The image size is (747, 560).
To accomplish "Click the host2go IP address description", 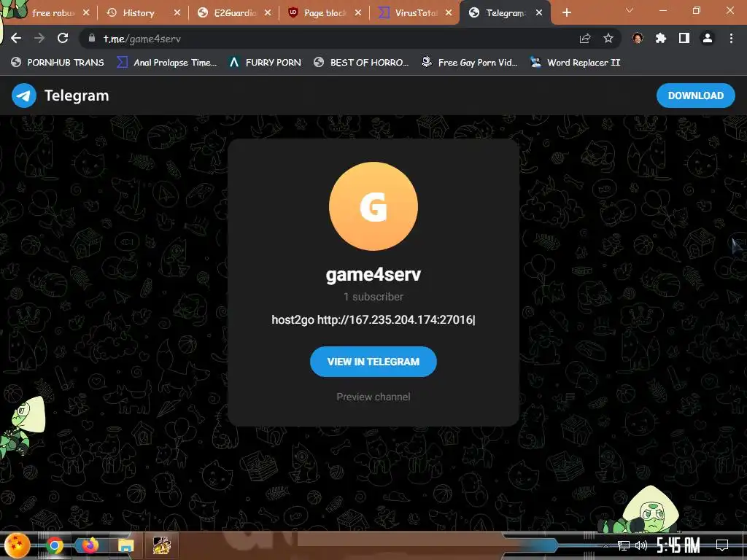I will [373, 319].
